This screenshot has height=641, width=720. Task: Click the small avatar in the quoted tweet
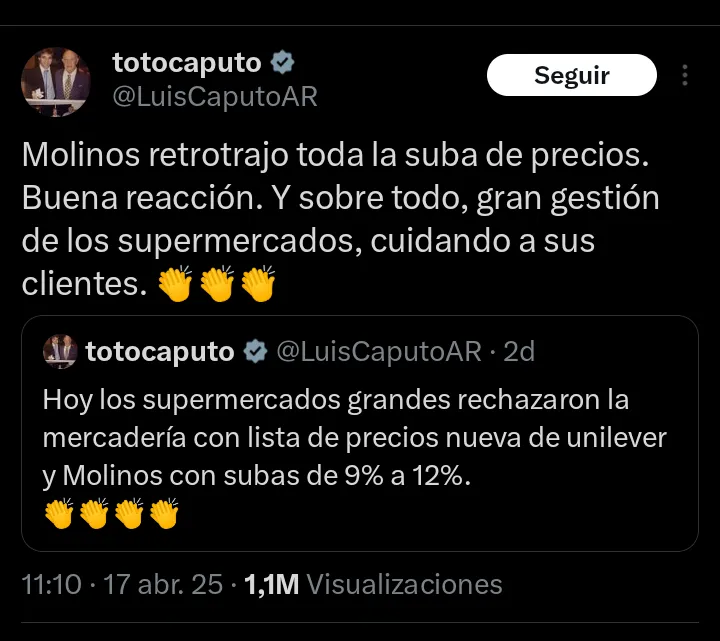pyautogui.click(x=60, y=351)
